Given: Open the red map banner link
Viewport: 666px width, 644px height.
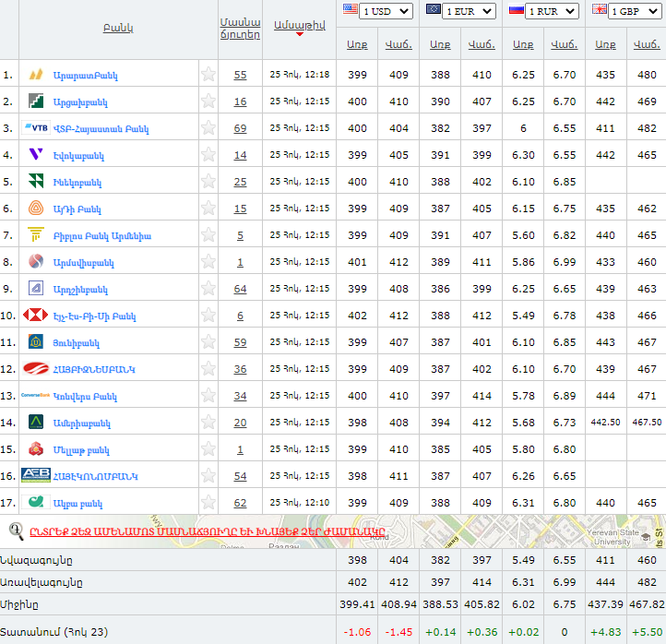Looking at the screenshot, I should click(x=208, y=531).
